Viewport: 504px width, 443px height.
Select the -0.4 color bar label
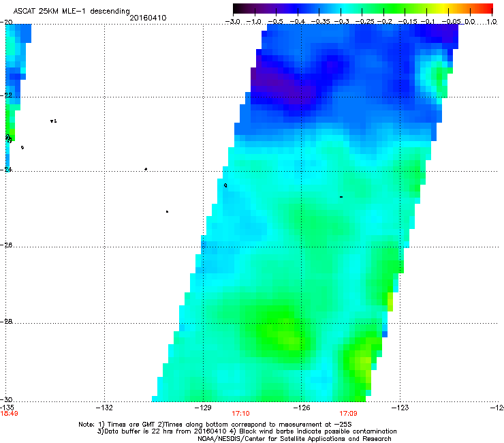[x=298, y=22]
